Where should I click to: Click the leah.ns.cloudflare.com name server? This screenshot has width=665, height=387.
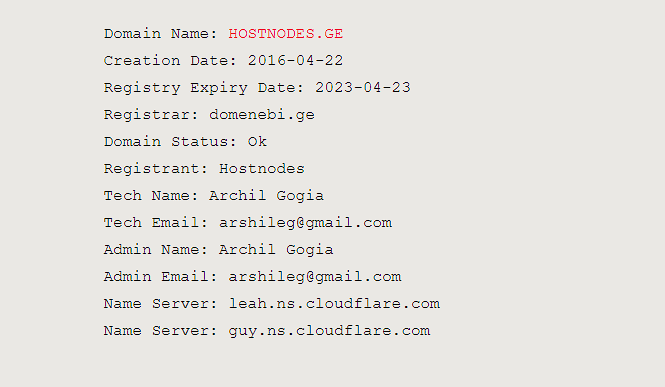[x=334, y=303]
